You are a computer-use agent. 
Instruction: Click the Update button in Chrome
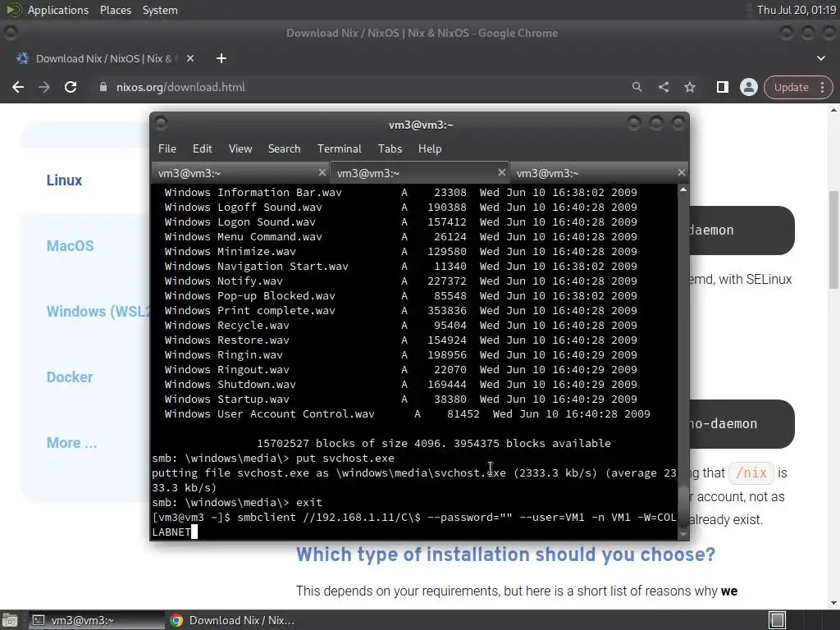[791, 87]
